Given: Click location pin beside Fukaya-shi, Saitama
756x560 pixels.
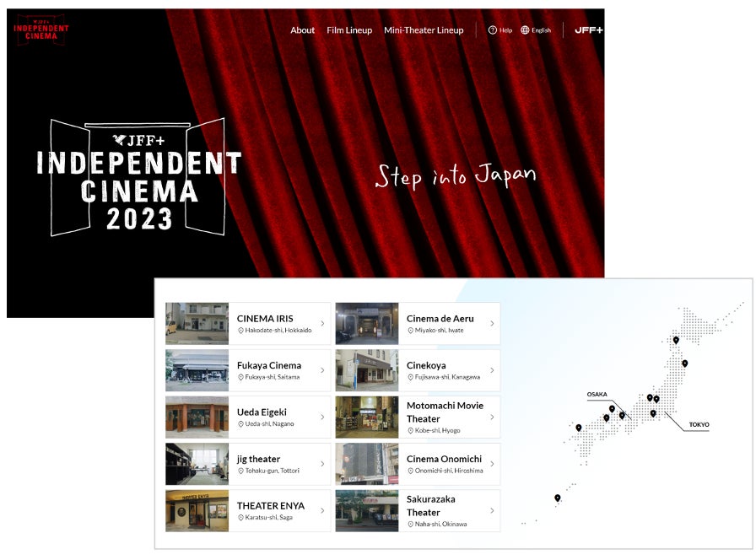Looking at the screenshot, I should tap(240, 377).
